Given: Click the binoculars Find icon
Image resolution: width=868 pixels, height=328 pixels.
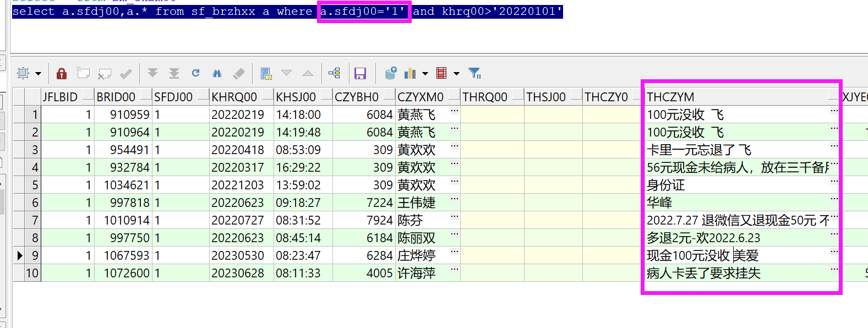Looking at the screenshot, I should [217, 73].
